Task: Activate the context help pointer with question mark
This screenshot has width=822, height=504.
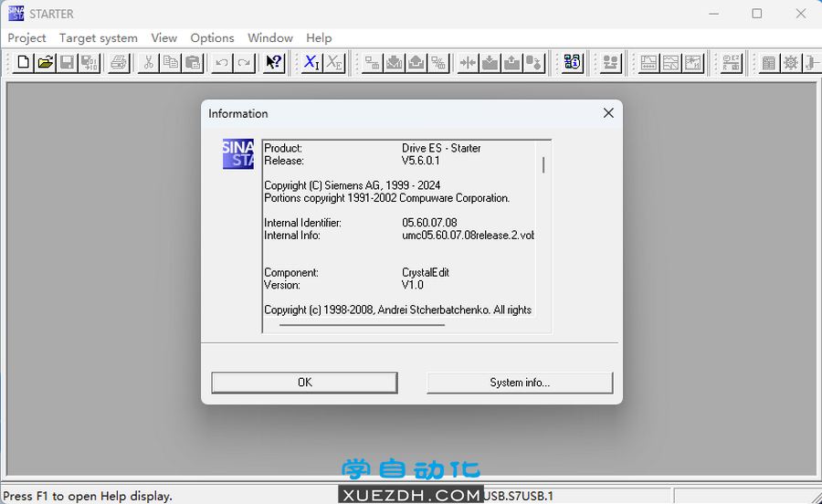Action: [274, 63]
